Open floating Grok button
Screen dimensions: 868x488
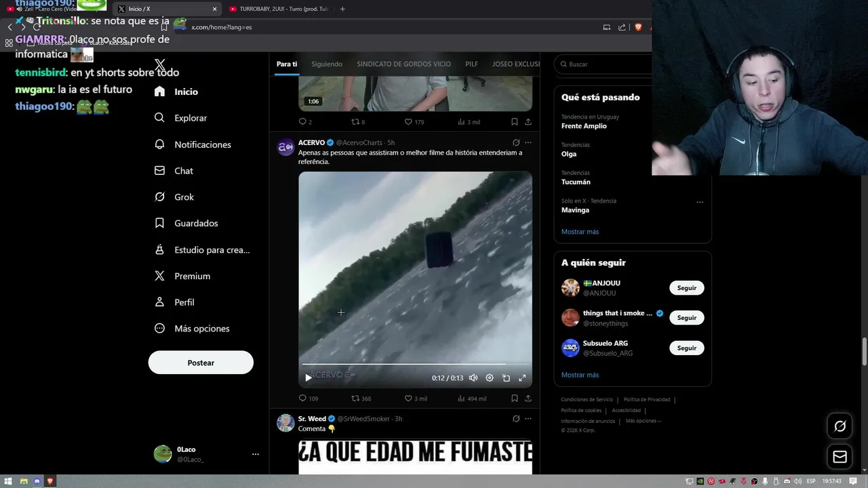pyautogui.click(x=840, y=426)
